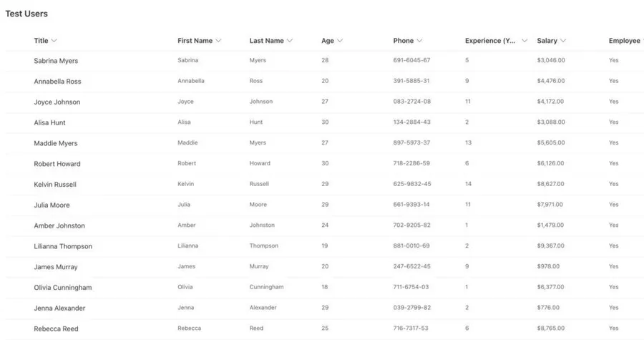This screenshot has height=340, width=644.
Task: Expand the Phone column header menu
Action: [x=419, y=41]
